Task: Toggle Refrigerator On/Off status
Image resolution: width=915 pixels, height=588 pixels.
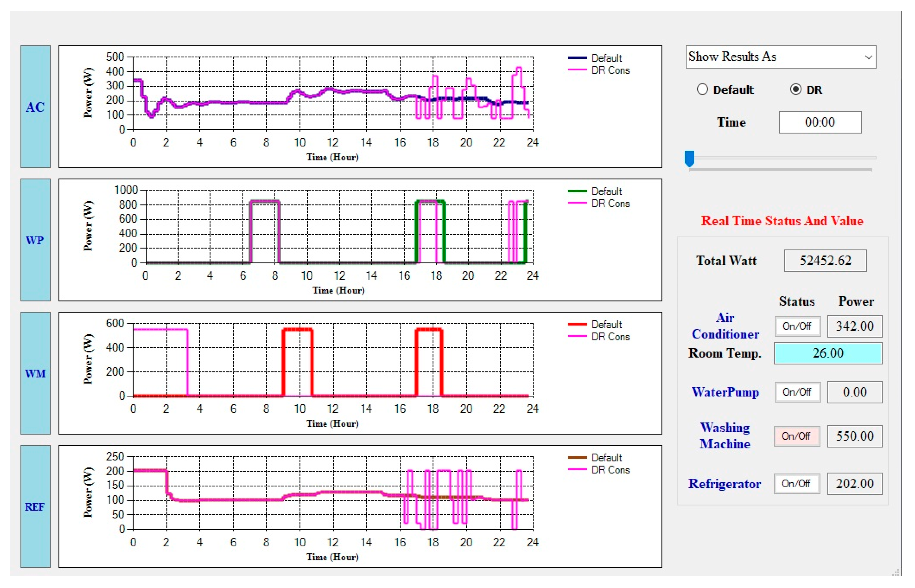Action: click(x=796, y=484)
